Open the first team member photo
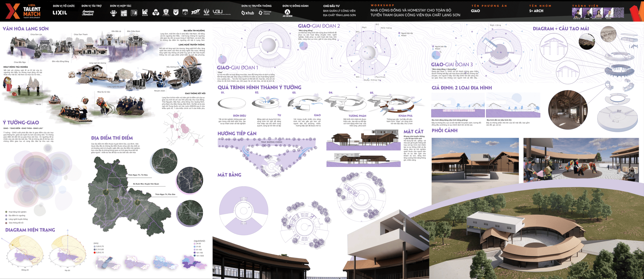The image size is (644, 279). point(577,13)
